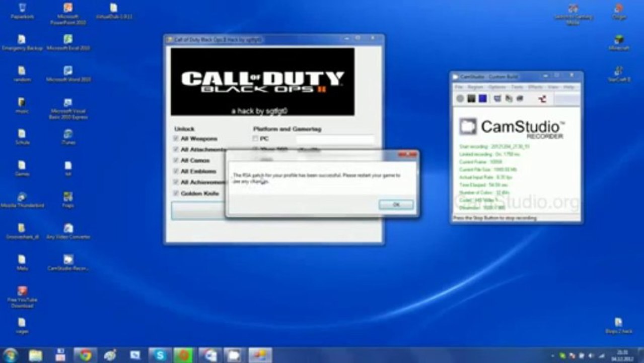Toggle the All Emblems checkbox

[176, 171]
